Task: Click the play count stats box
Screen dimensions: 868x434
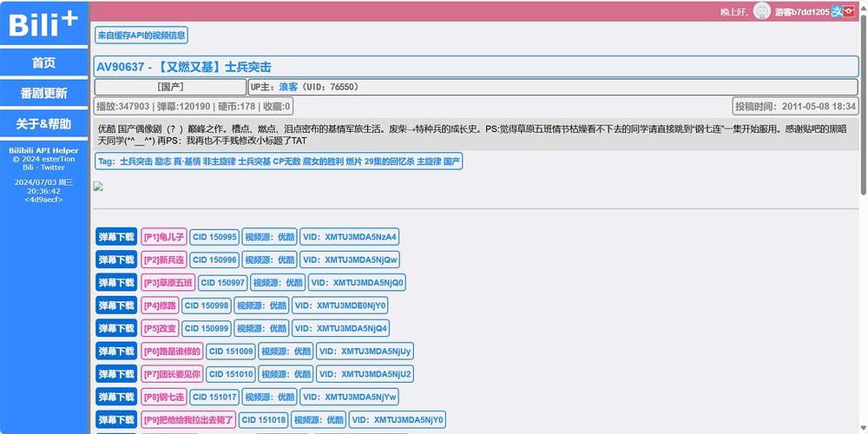Action: [x=194, y=106]
